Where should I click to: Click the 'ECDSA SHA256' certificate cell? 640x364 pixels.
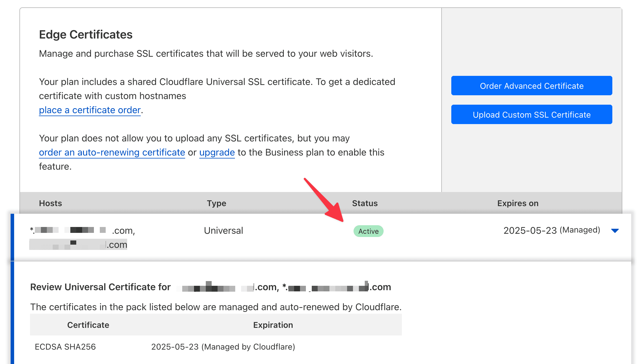click(x=65, y=347)
